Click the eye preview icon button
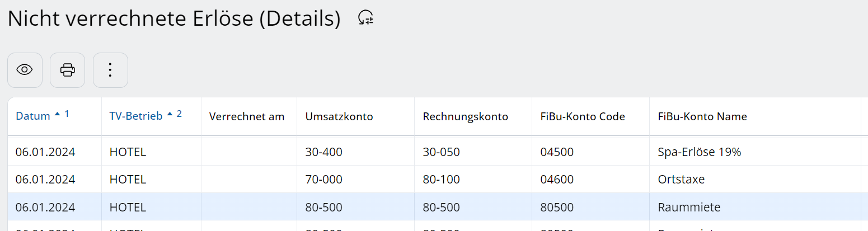This screenshot has height=231, width=868. click(25, 70)
